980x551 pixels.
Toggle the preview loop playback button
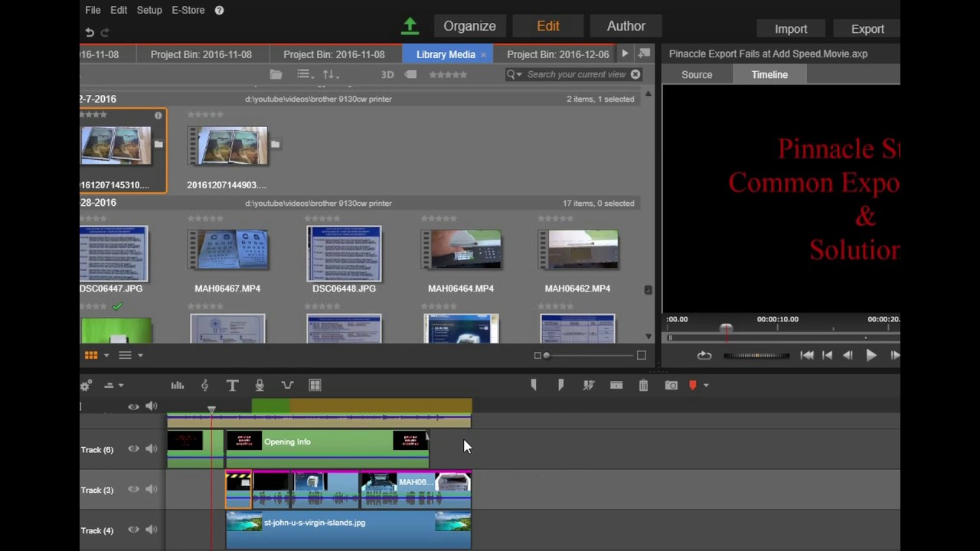click(704, 355)
